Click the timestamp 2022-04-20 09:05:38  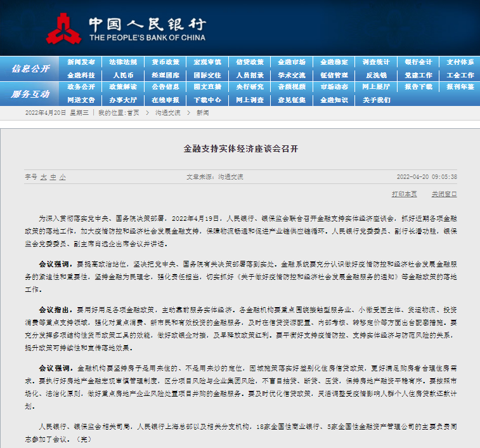427,177
